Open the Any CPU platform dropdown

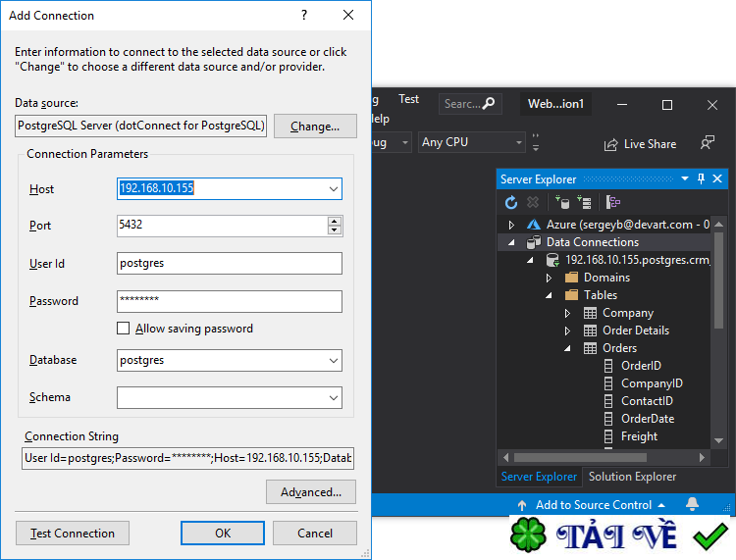[518, 142]
